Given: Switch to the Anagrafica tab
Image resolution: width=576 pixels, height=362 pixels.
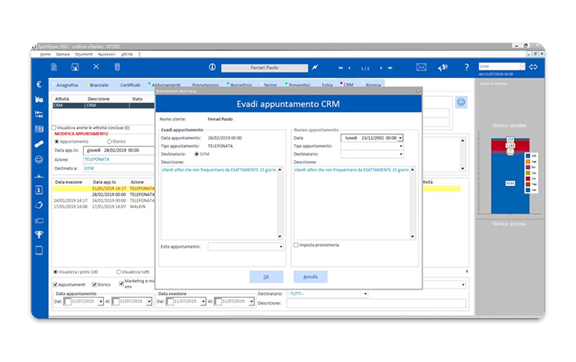Looking at the screenshot, I should [x=67, y=85].
